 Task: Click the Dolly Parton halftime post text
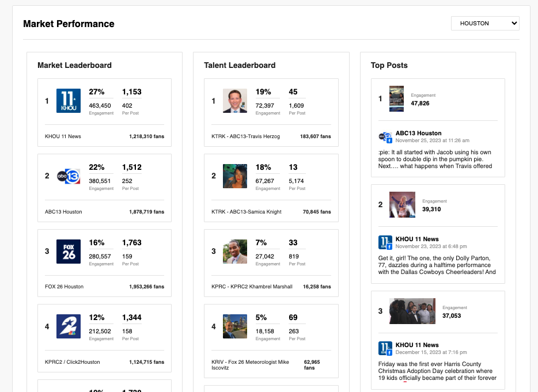click(437, 265)
